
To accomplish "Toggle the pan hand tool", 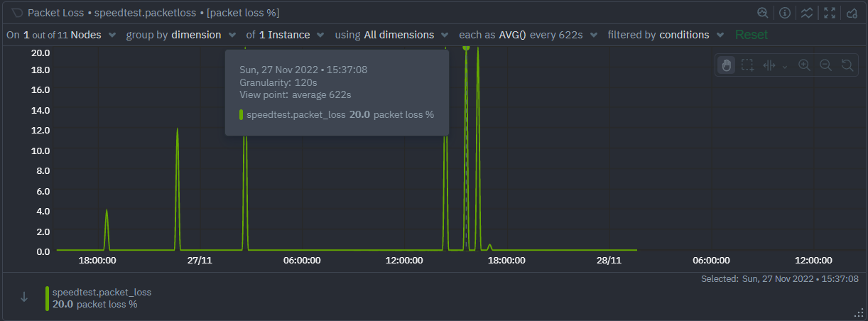I will (726, 65).
